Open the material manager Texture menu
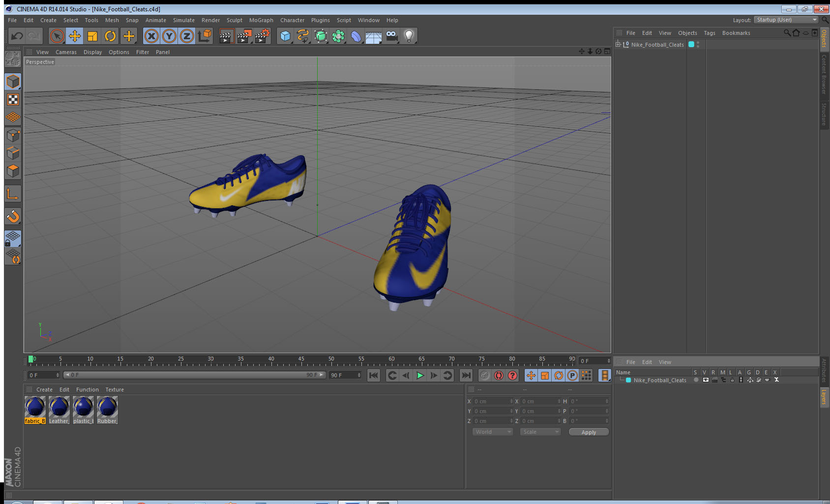This screenshot has width=830, height=504. tap(115, 390)
